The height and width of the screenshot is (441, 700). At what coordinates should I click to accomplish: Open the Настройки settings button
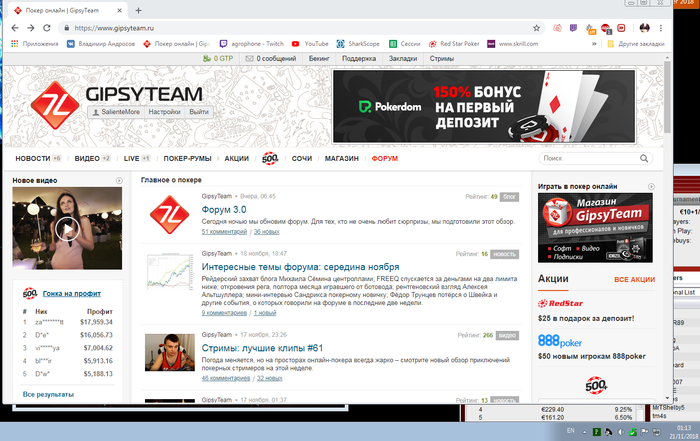click(x=164, y=112)
